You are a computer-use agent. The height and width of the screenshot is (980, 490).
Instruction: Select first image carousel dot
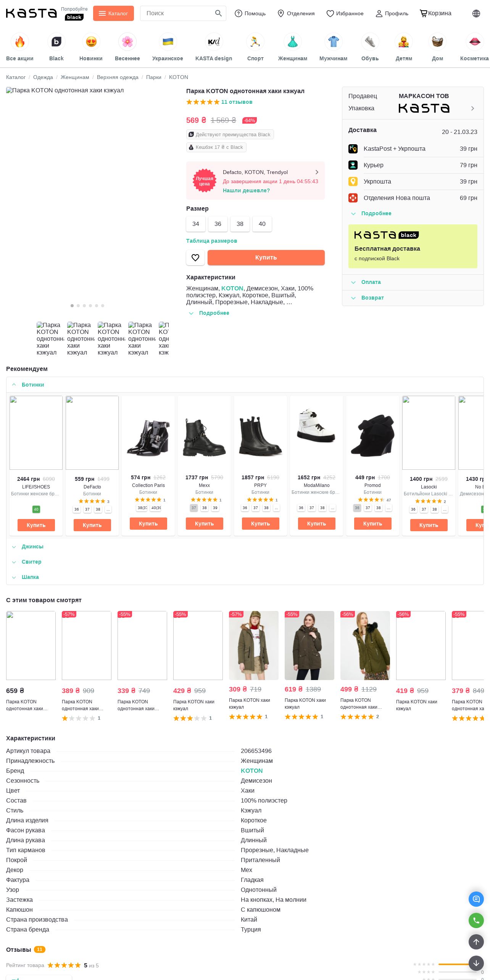72,306
